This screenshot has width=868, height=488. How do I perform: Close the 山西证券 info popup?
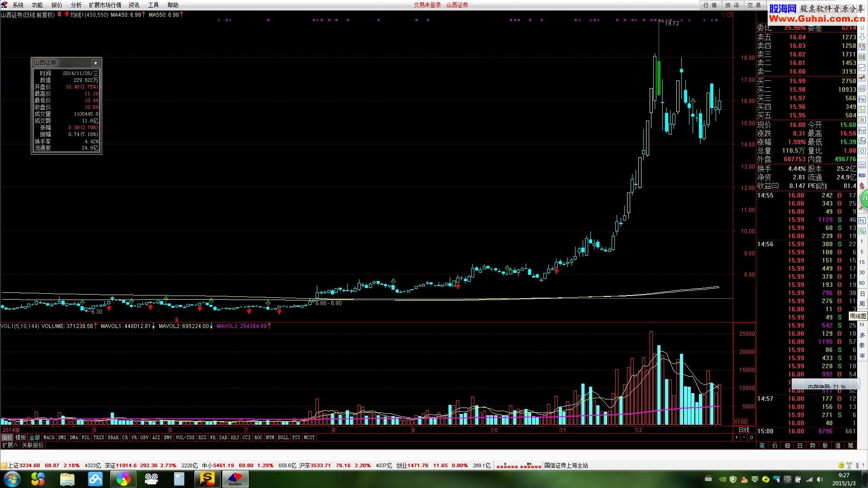(95, 63)
